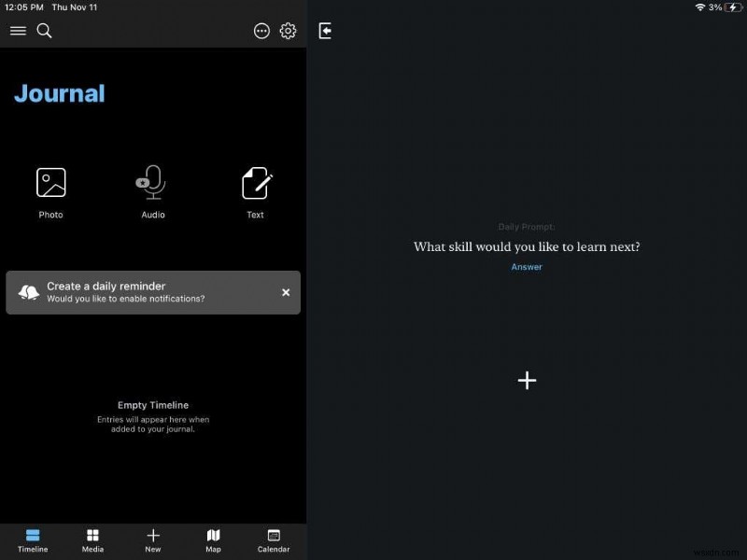Click the date Thu Nov 11
The image size is (747, 560).
click(75, 7)
